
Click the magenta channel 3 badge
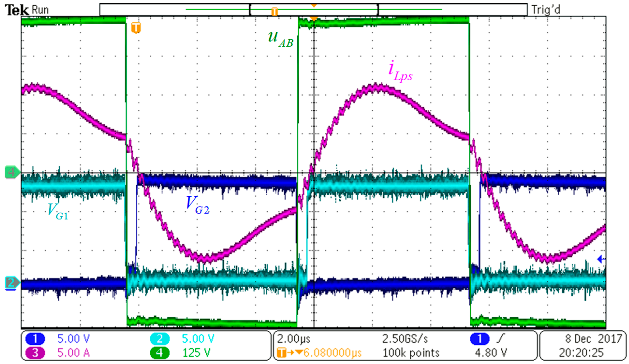(x=35, y=353)
